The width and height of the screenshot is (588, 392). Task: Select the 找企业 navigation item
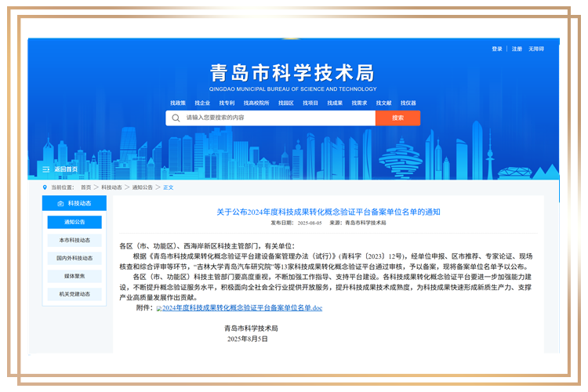[x=202, y=103]
